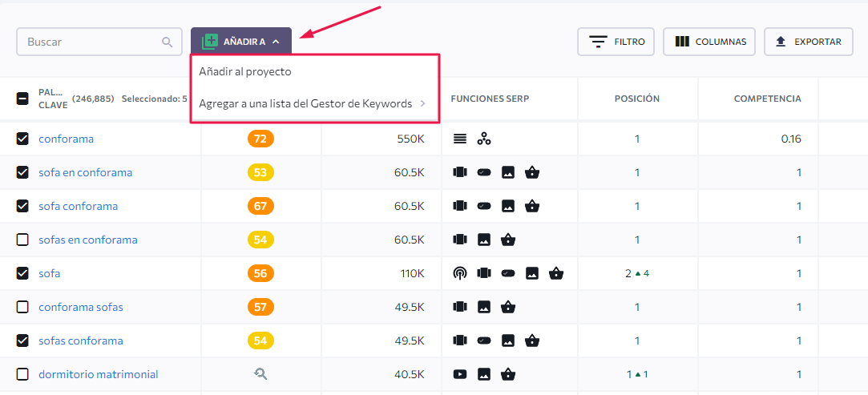Click difficulty badge 56 for sofa

coord(260,273)
